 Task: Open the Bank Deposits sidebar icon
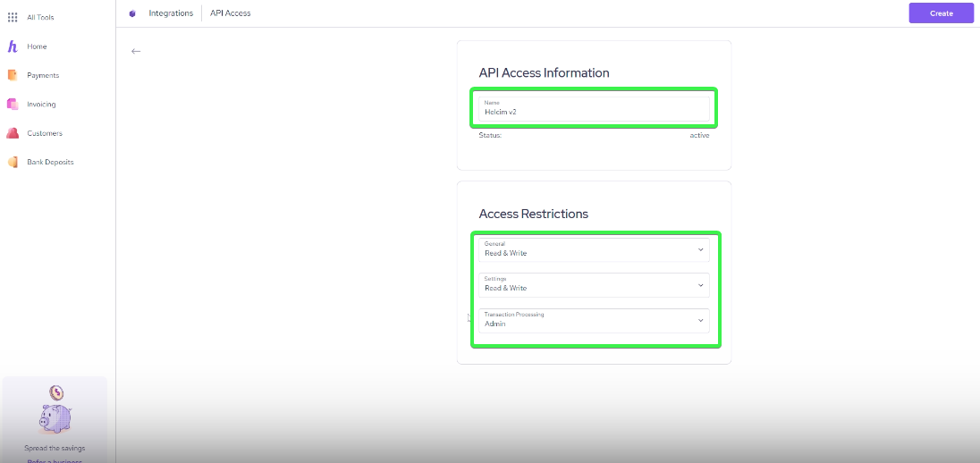[x=13, y=162]
